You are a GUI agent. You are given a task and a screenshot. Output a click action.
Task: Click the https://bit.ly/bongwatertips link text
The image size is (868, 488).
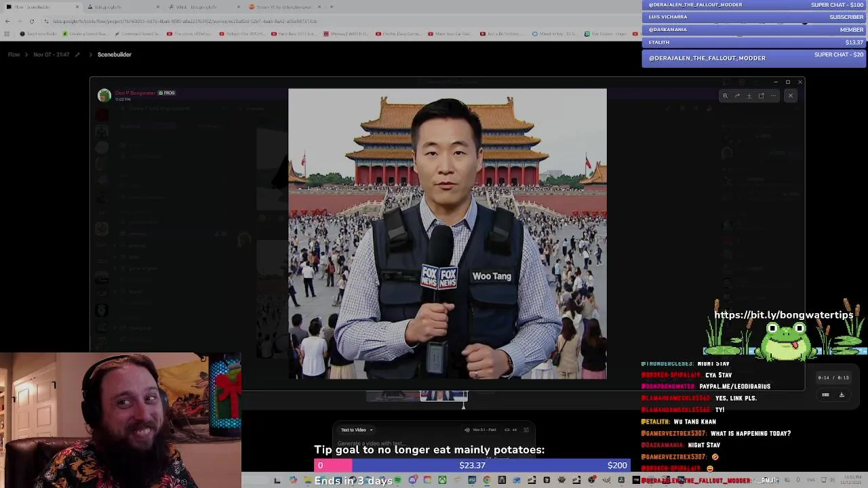783,315
